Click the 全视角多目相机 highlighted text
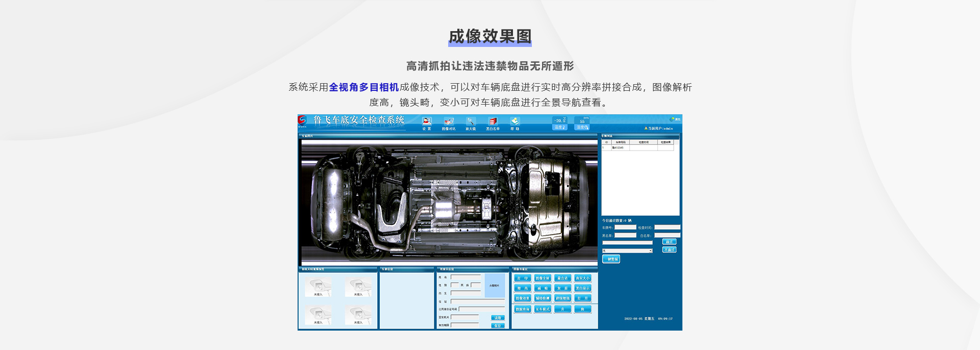 [x=364, y=87]
